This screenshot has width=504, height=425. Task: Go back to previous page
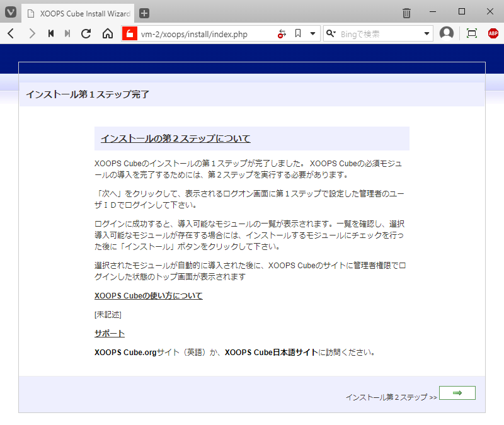11,33
